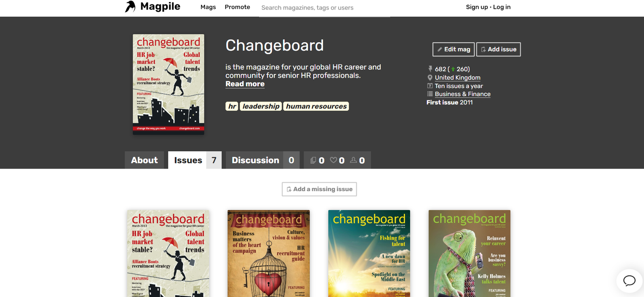Open the Promote menu item

[x=237, y=7]
